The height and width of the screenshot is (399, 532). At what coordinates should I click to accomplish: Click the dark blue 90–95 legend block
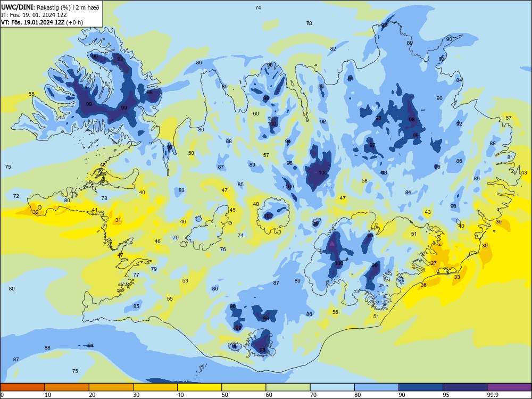pyautogui.click(x=421, y=387)
